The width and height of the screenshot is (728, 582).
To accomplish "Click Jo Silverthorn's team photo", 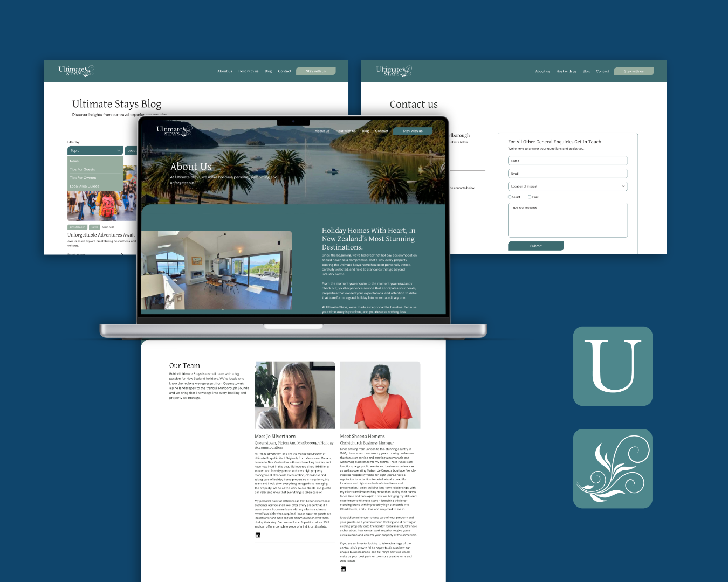I will pyautogui.click(x=295, y=395).
